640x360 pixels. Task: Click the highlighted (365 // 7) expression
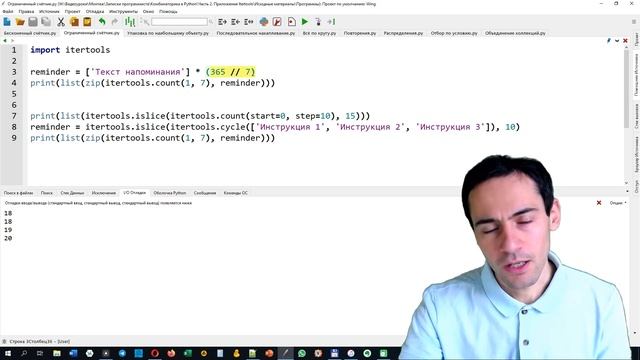click(231, 72)
